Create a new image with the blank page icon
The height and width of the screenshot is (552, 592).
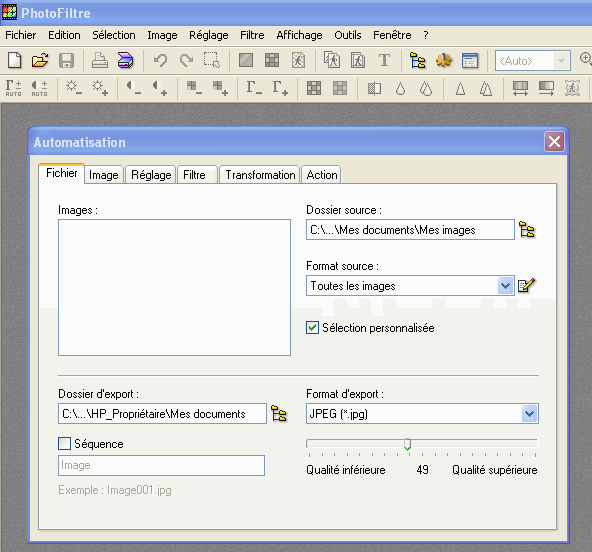pos(14,60)
